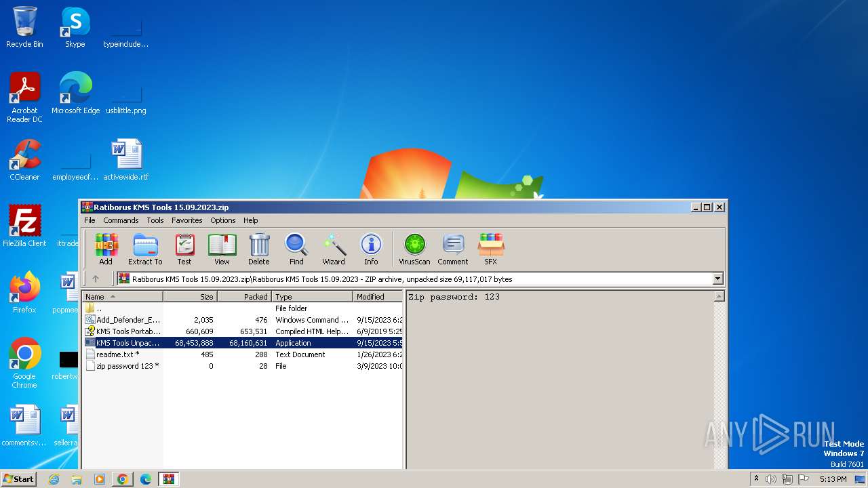Open the Find magnifier tool
The width and height of the screenshot is (868, 488).
click(x=296, y=249)
